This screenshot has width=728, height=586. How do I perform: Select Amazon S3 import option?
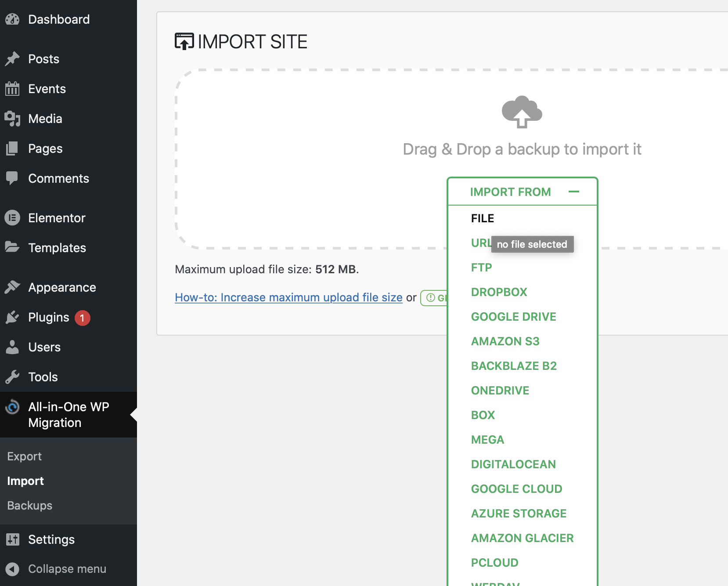505,341
